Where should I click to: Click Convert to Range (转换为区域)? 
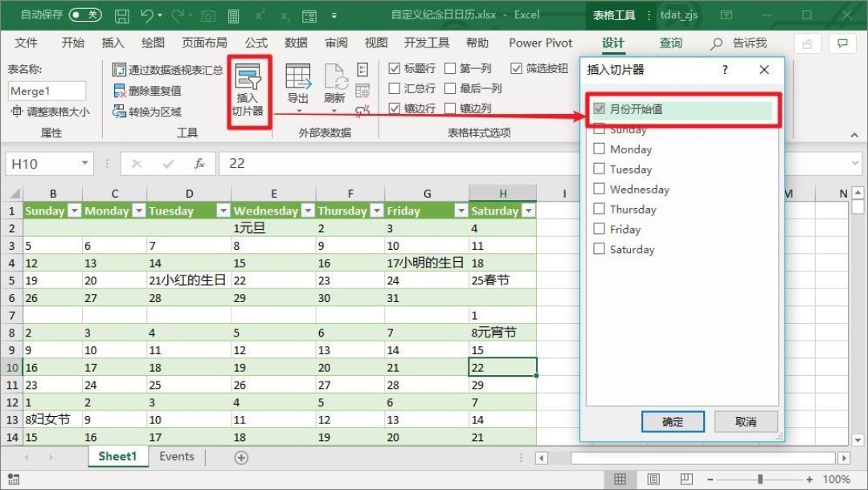pyautogui.click(x=147, y=112)
